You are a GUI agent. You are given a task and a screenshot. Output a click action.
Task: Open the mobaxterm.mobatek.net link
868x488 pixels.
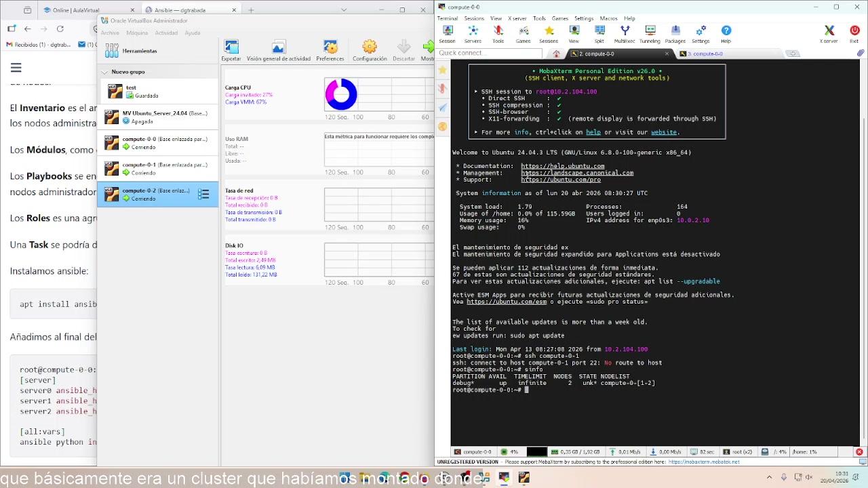[x=703, y=462]
